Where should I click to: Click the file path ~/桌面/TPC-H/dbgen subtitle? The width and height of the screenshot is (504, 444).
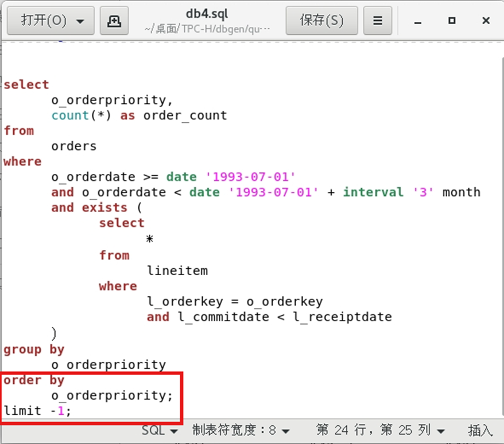tap(207, 29)
